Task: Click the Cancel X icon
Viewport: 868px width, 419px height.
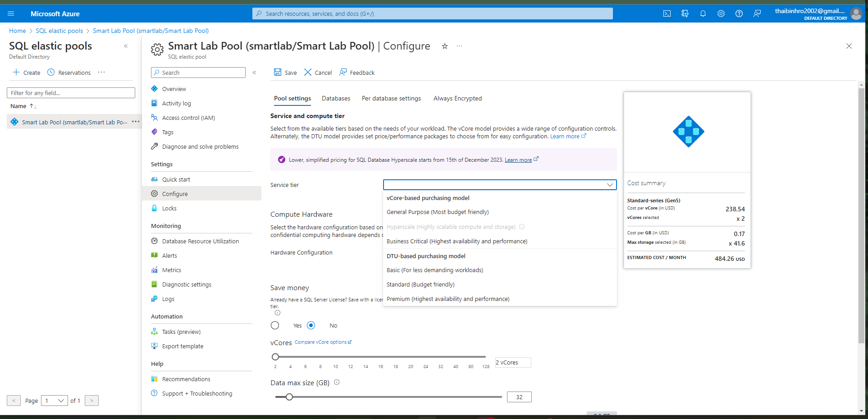Action: click(308, 72)
